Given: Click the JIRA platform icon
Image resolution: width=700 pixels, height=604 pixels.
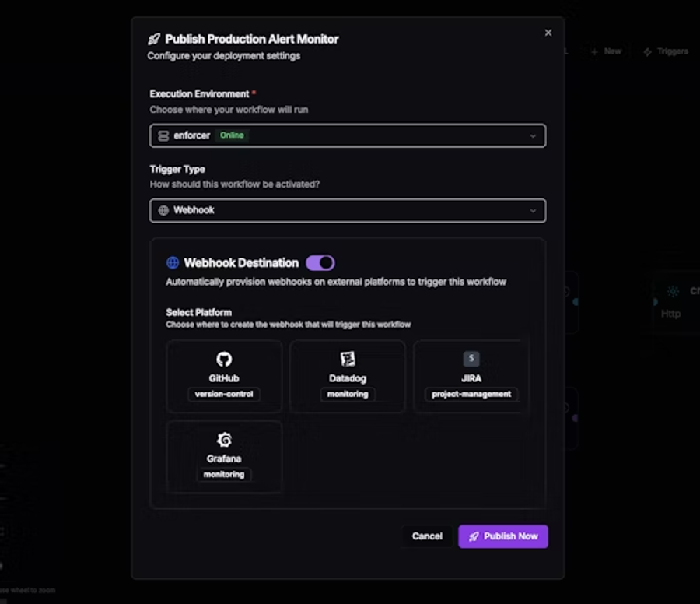Looking at the screenshot, I should click(471, 358).
